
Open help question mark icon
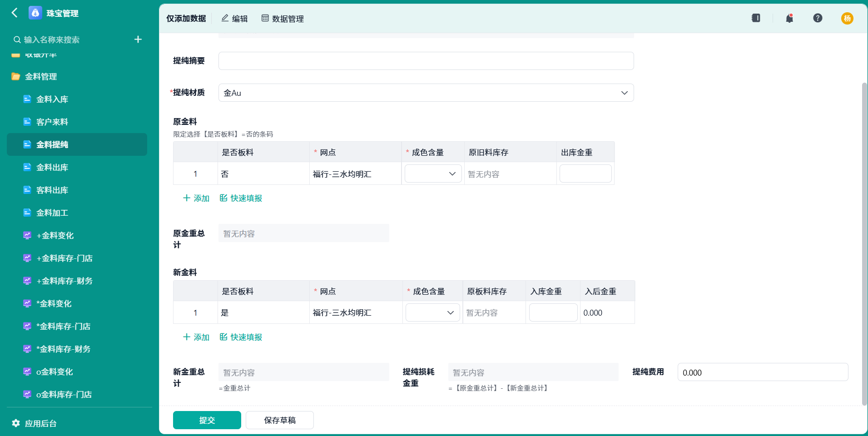(818, 18)
